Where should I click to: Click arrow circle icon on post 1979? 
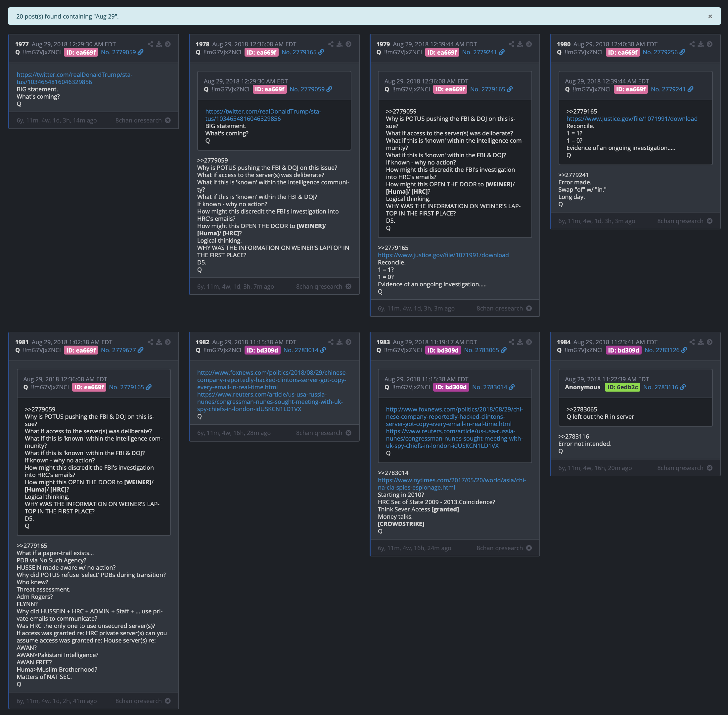coord(529,44)
